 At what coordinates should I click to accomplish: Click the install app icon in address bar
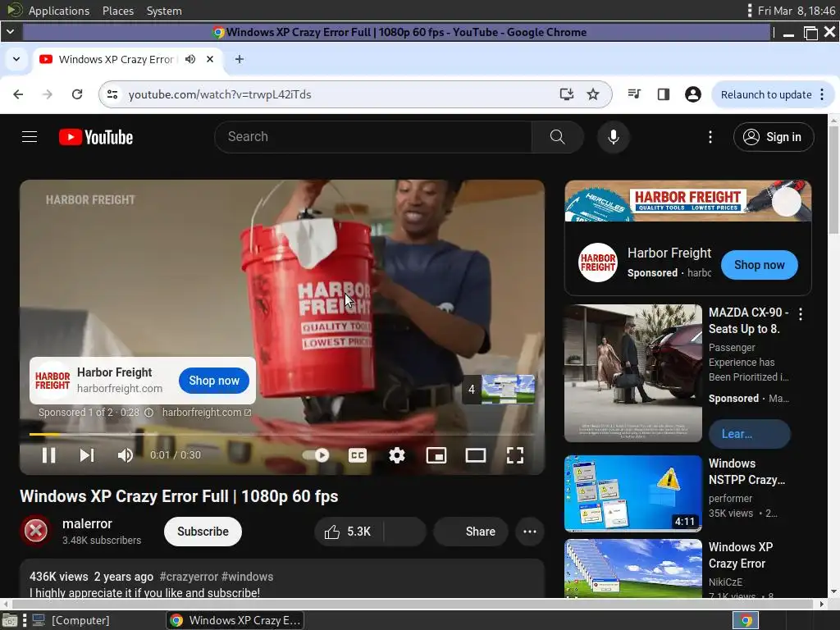pyautogui.click(x=566, y=94)
